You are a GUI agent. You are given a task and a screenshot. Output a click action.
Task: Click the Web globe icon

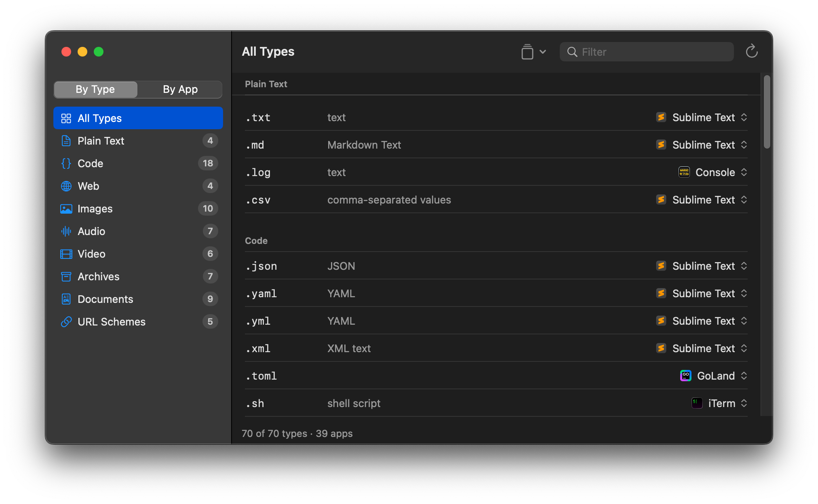point(66,186)
